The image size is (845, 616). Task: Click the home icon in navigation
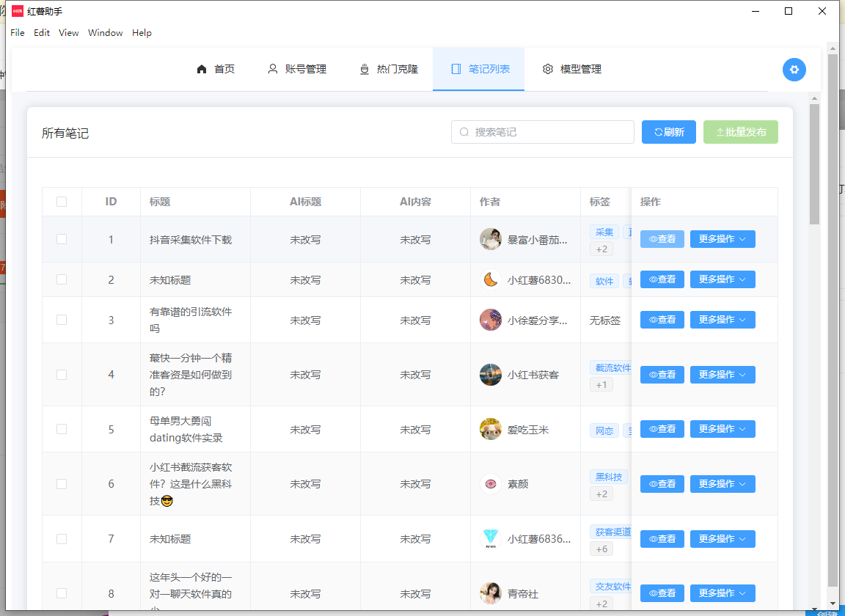coord(202,70)
